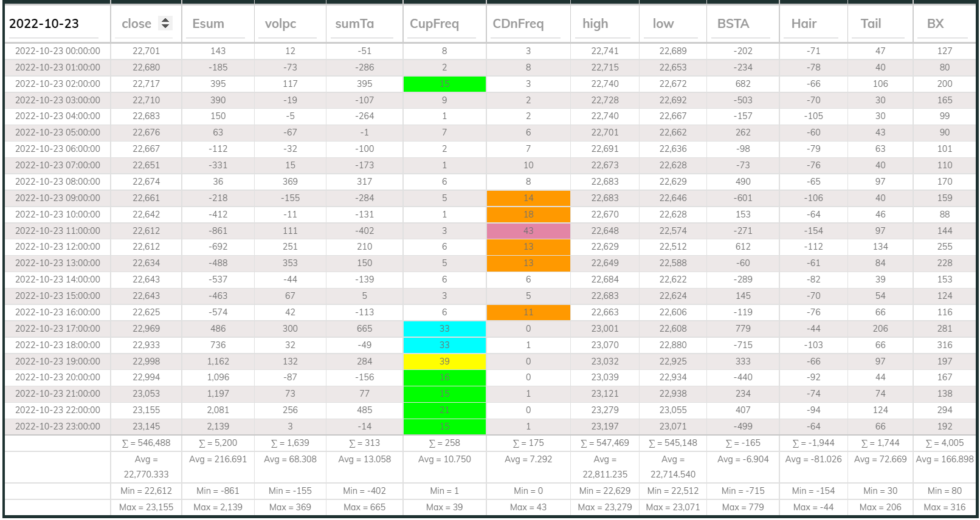Select cyan CupFreq cell in 17:00:00 row
This screenshot has height=520, width=980.
(444, 329)
